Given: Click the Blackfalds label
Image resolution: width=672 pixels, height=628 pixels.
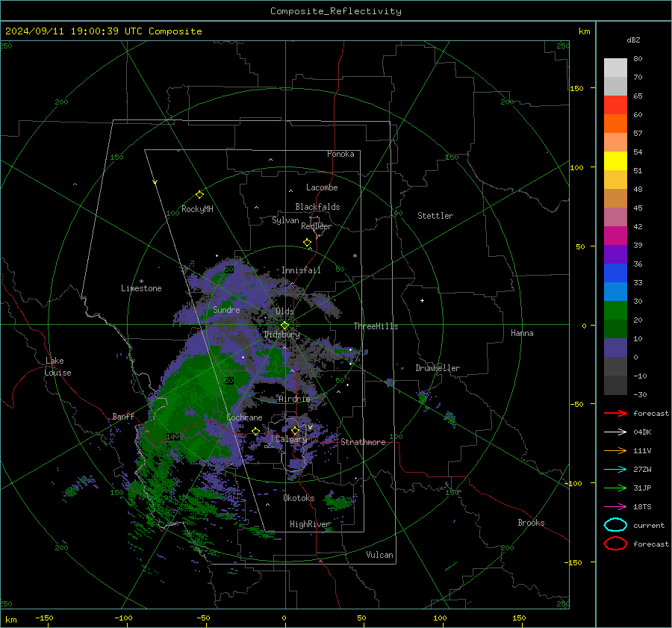Looking at the screenshot, I should coord(317,207).
